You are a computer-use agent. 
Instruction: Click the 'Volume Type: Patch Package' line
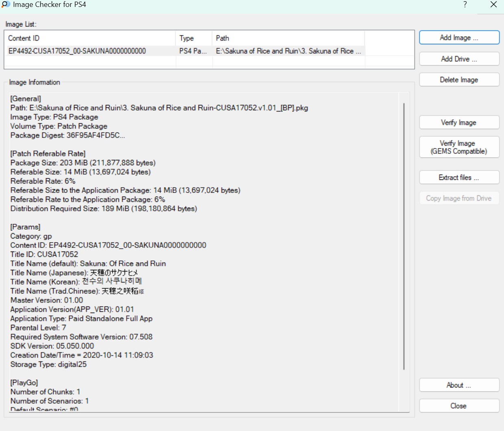point(59,126)
